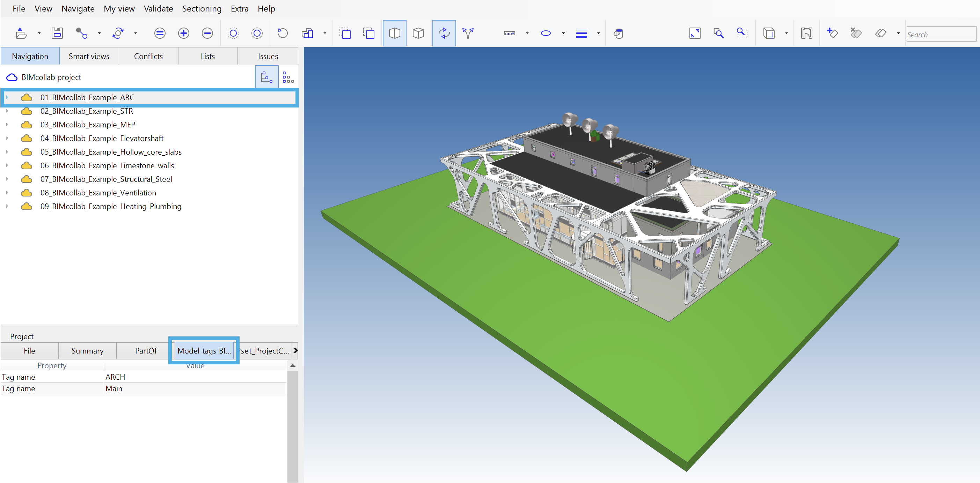Open dropdown arrow beside open file icon
This screenshot has width=980, height=483.
(x=39, y=34)
